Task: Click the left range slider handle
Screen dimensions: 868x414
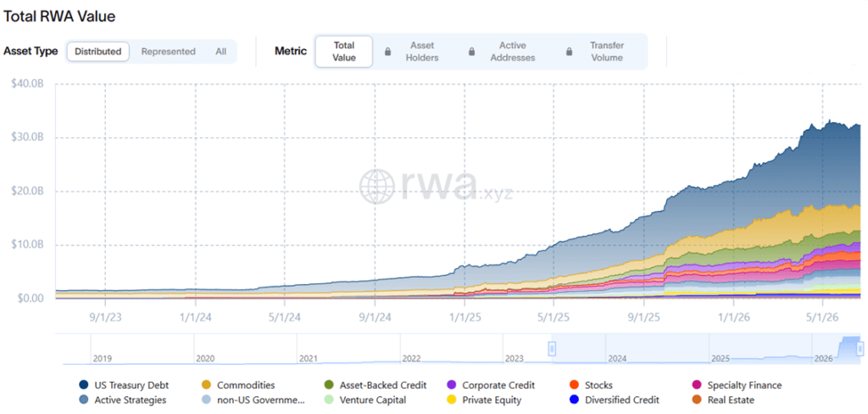Action: (x=551, y=349)
